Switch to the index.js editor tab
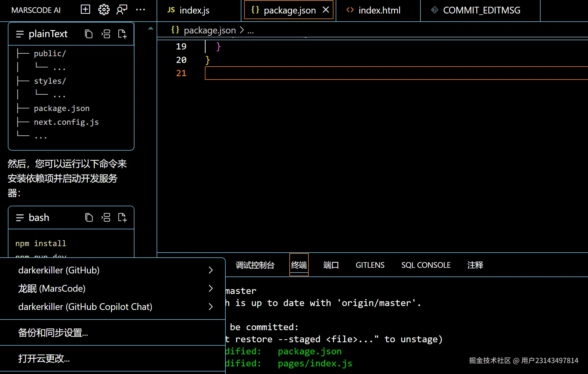588x374 pixels. [194, 10]
